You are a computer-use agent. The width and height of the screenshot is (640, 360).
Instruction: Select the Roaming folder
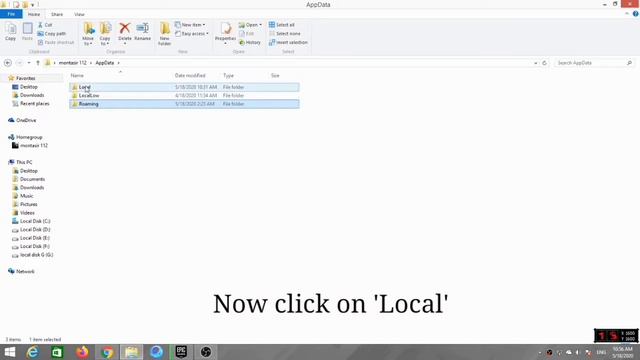[x=184, y=104]
